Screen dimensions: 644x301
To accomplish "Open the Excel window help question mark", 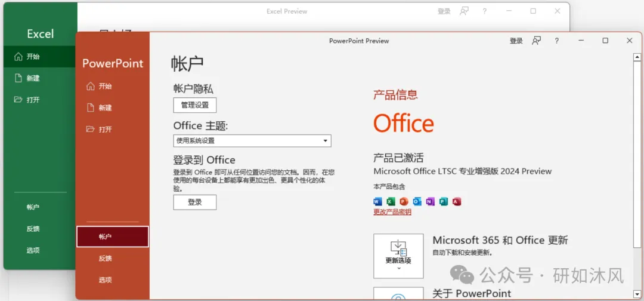I will pyautogui.click(x=485, y=11).
